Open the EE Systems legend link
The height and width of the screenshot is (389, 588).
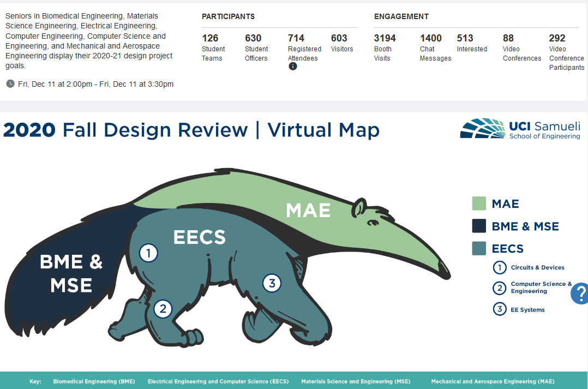[527, 309]
